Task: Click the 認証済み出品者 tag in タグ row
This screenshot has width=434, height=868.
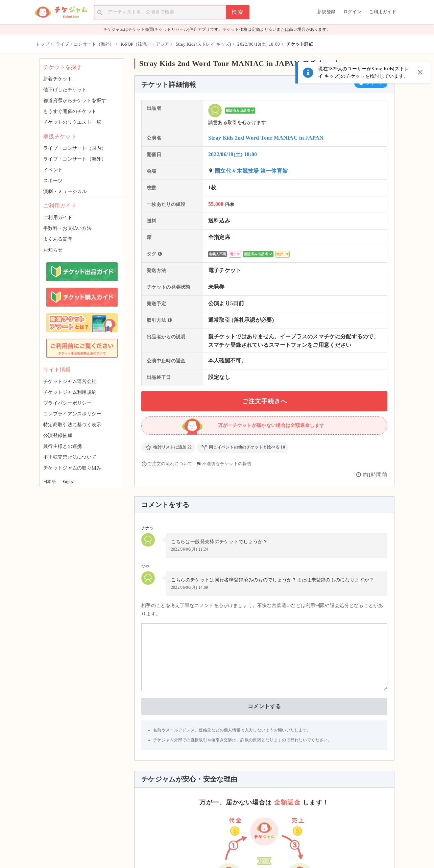Action: [x=258, y=254]
